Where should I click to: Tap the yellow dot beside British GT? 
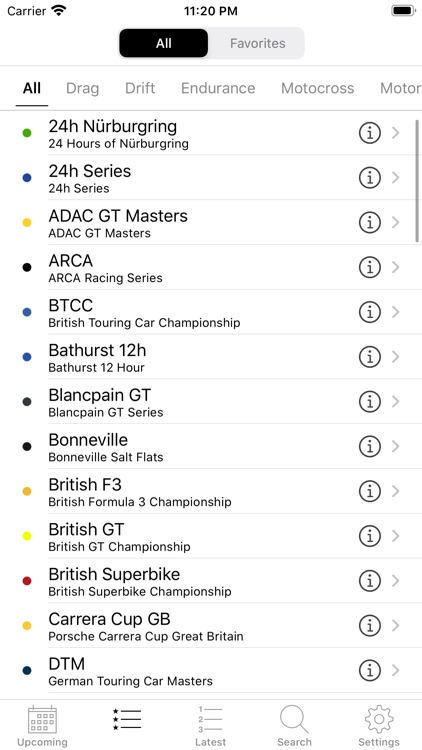coord(27,536)
